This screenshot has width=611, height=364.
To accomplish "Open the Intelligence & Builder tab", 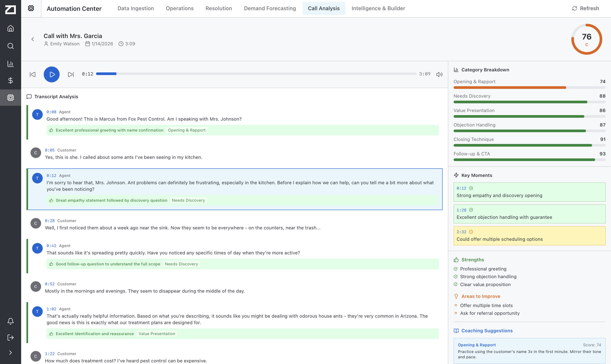I will pyautogui.click(x=378, y=8).
